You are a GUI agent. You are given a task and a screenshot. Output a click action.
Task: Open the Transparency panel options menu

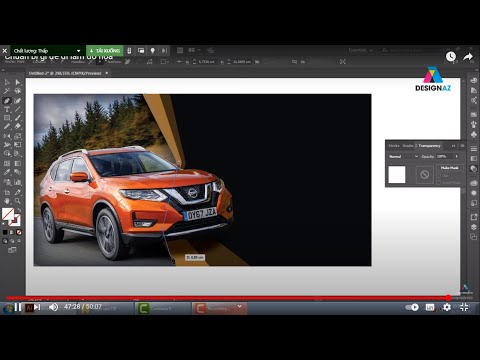pyautogui.click(x=462, y=146)
